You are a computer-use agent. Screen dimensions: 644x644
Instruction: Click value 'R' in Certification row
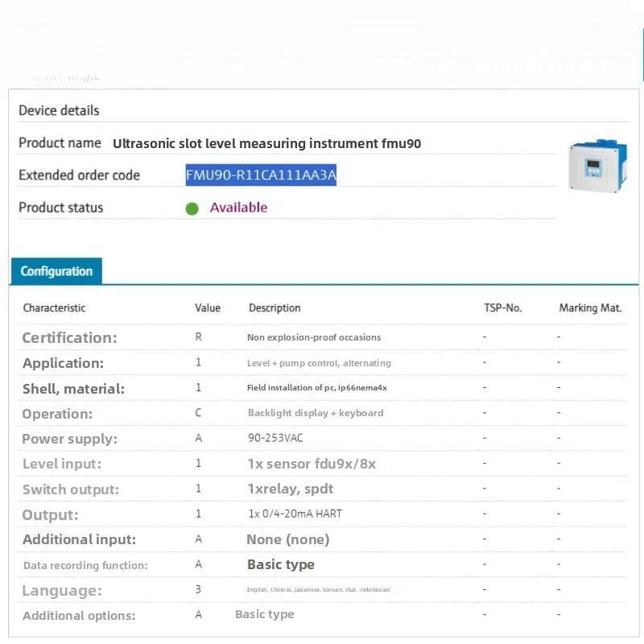pos(198,336)
